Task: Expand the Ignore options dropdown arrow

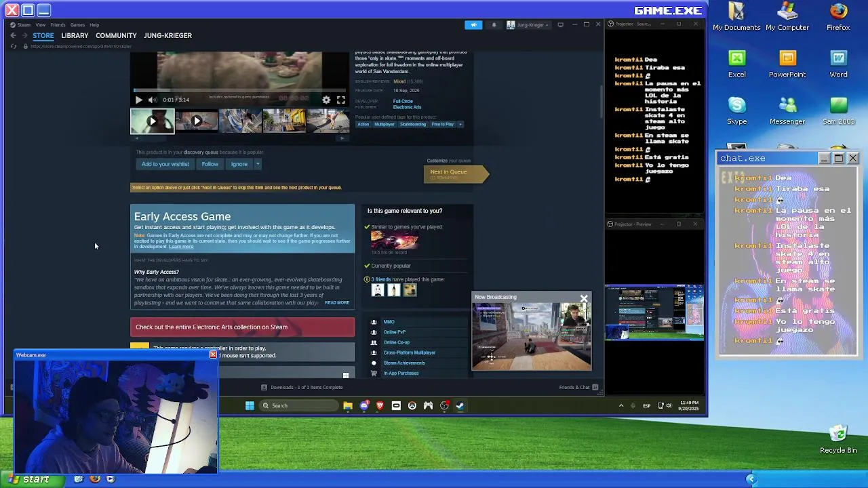Action: click(x=258, y=164)
